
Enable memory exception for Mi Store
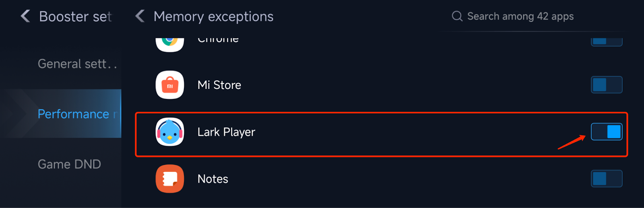606,85
